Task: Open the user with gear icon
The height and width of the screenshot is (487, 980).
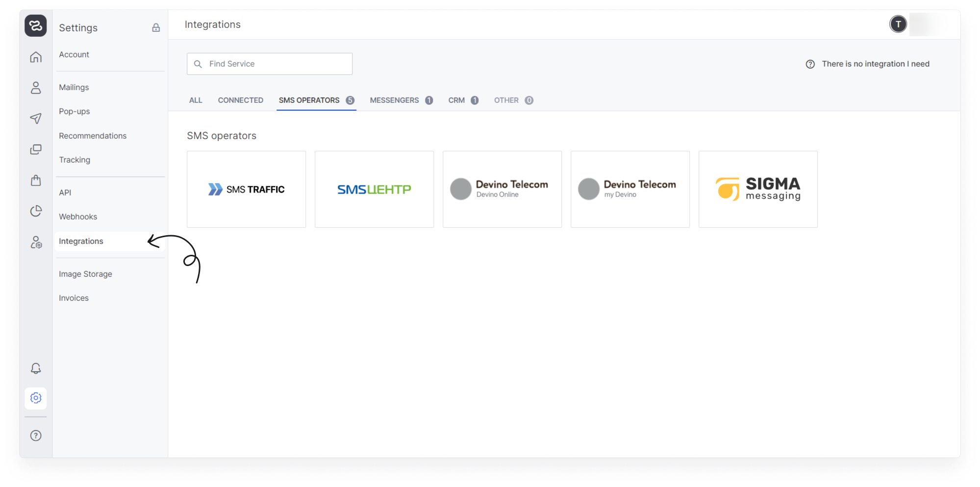Action: click(x=36, y=242)
